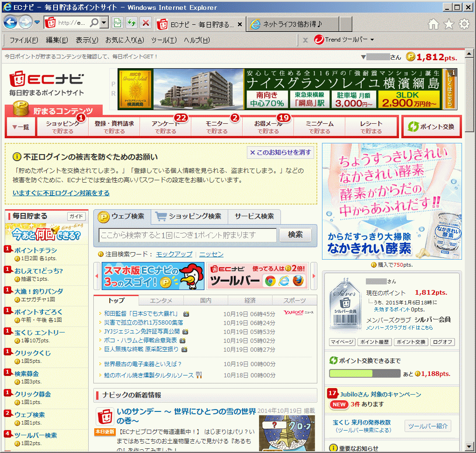The height and width of the screenshot is (453, 476).
Task: Switch news to 国内 tab
Action: tap(205, 300)
